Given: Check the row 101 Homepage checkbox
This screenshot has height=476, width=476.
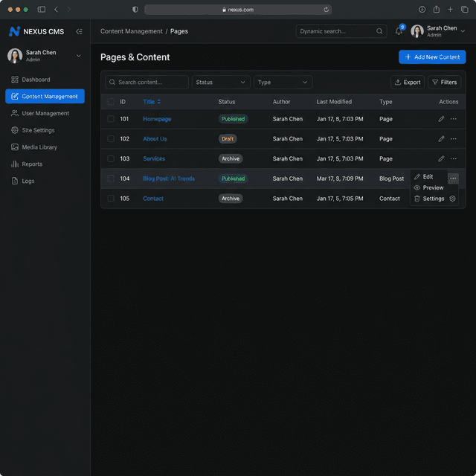Looking at the screenshot, I should coord(111,119).
